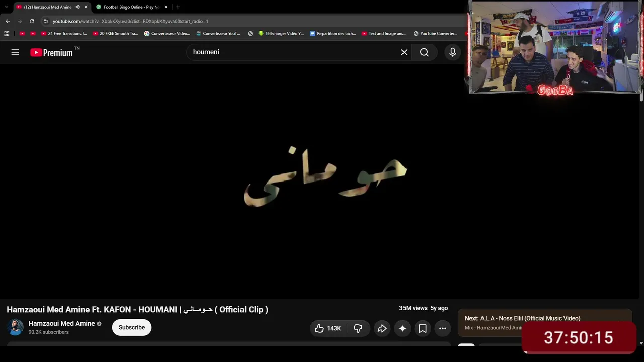Screen dimensions: 644x362
Task: Subscribe to Hamzaoui Med Amine
Action: click(132, 327)
